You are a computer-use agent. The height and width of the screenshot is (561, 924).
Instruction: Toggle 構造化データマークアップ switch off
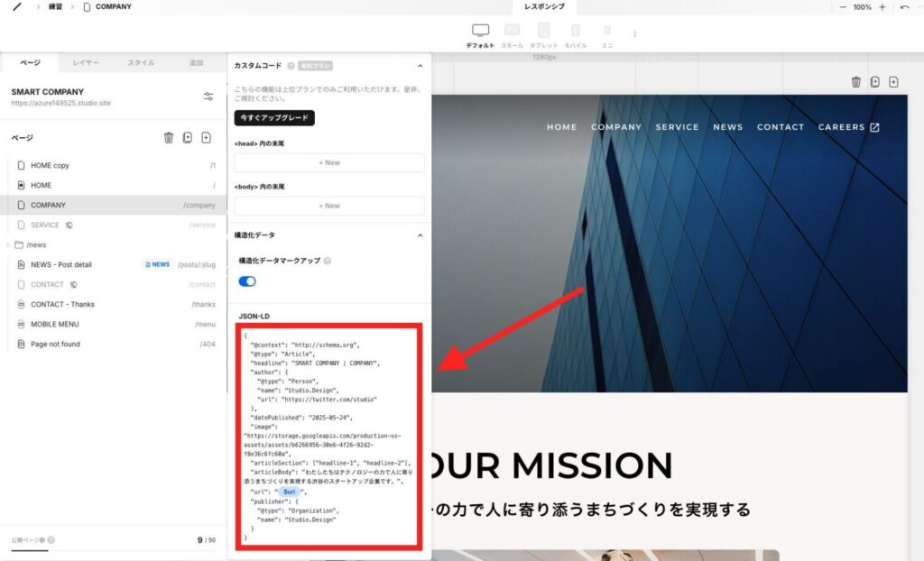coord(247,281)
